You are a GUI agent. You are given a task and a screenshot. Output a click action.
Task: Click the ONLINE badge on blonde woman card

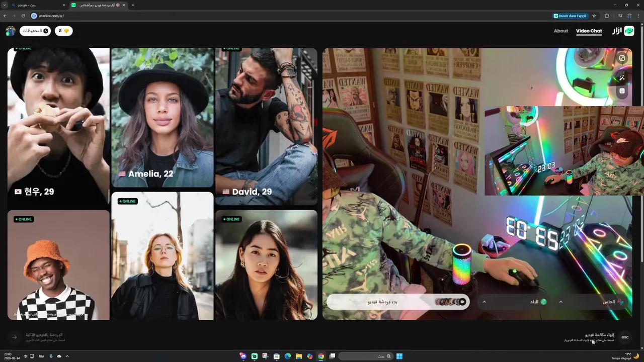[x=128, y=201]
